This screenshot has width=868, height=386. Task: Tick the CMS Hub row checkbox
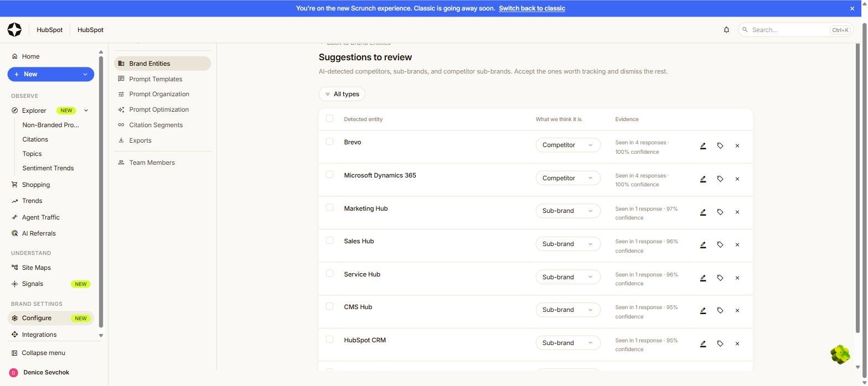329,306
